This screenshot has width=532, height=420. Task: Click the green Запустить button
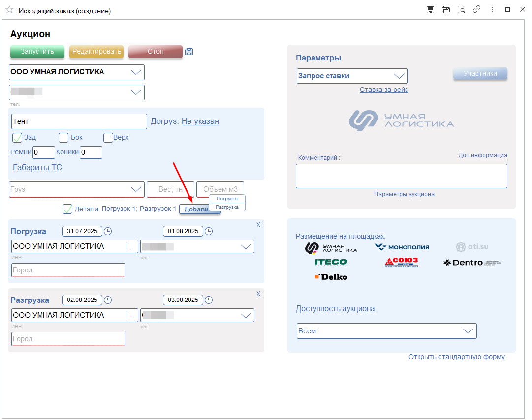click(x=37, y=52)
